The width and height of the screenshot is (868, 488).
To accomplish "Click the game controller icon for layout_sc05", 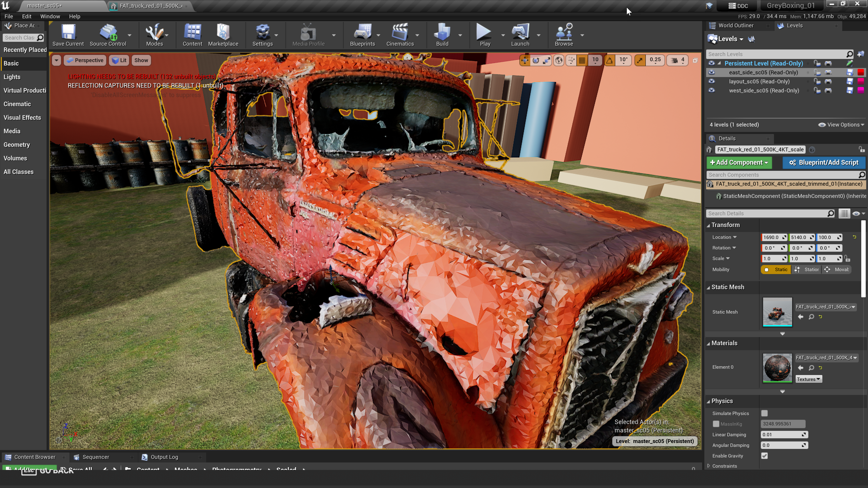I will (828, 82).
